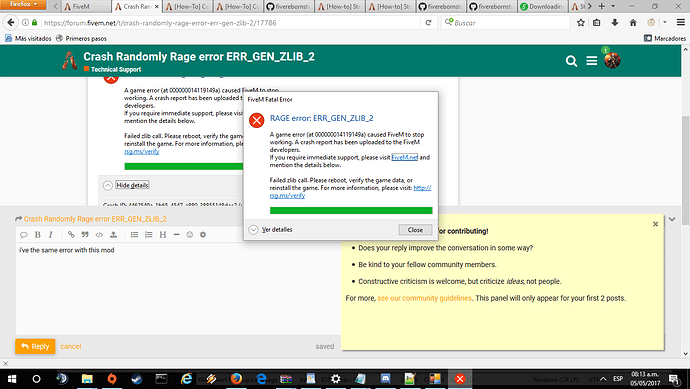Image resolution: width=690 pixels, height=389 pixels.
Task: Open the Firefox downloads arrow
Action: click(615, 22)
